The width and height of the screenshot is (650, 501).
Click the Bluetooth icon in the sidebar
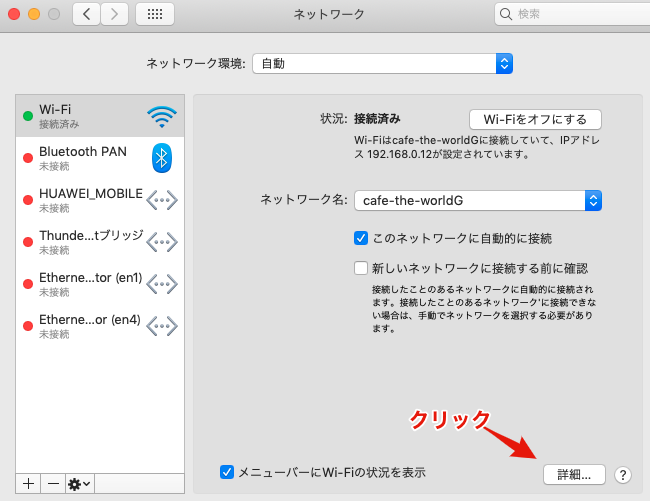point(162,158)
